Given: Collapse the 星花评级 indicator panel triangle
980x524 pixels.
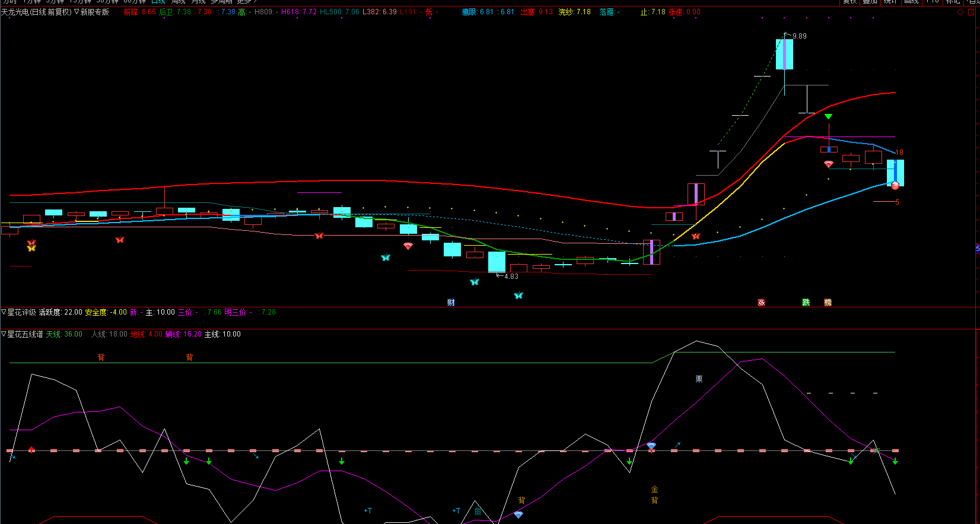Looking at the screenshot, I should tap(4, 312).
